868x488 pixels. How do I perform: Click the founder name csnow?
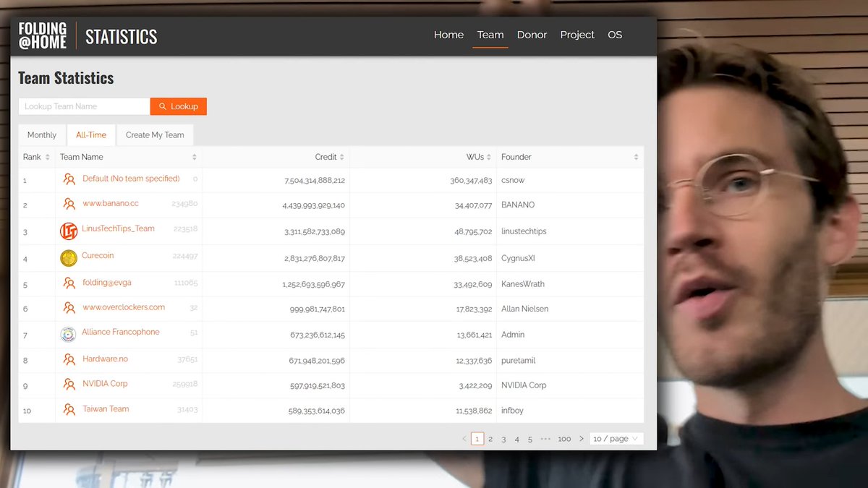pyautogui.click(x=513, y=180)
